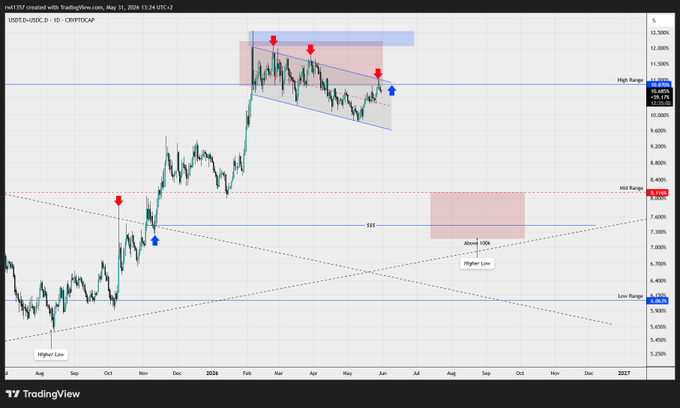The width and height of the screenshot is (680, 408).
Task: Click the 12.500% price axis label
Action: click(x=659, y=33)
